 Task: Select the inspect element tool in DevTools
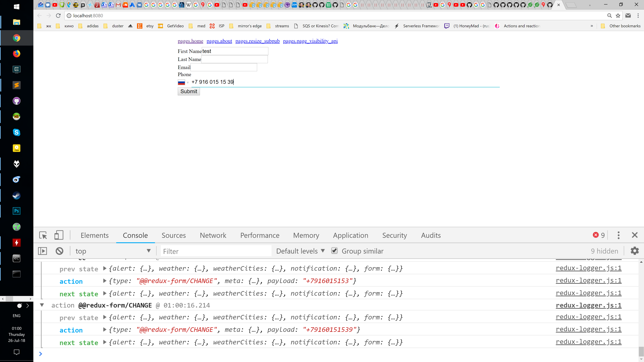(43, 235)
